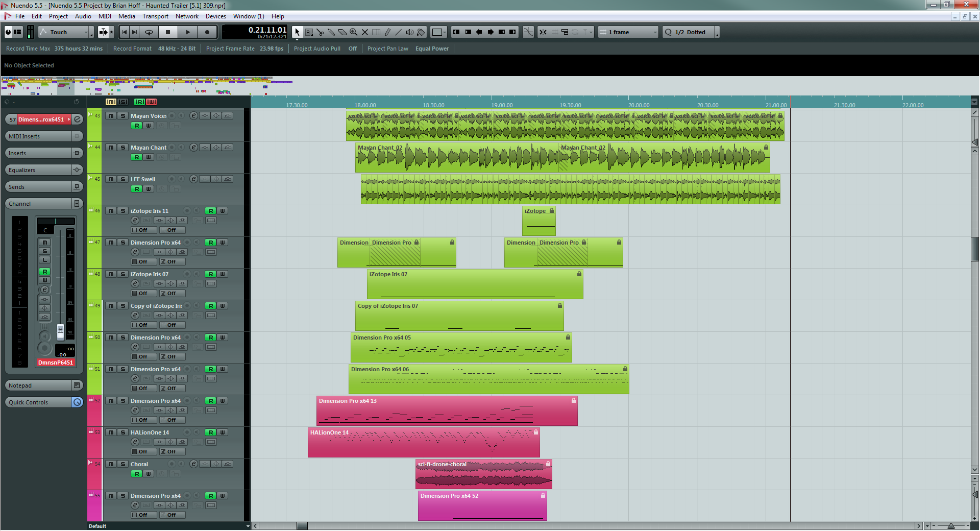Viewport: 980px width, 531px height.
Task: Toggle global Read automation button above track list
Action: [139, 102]
